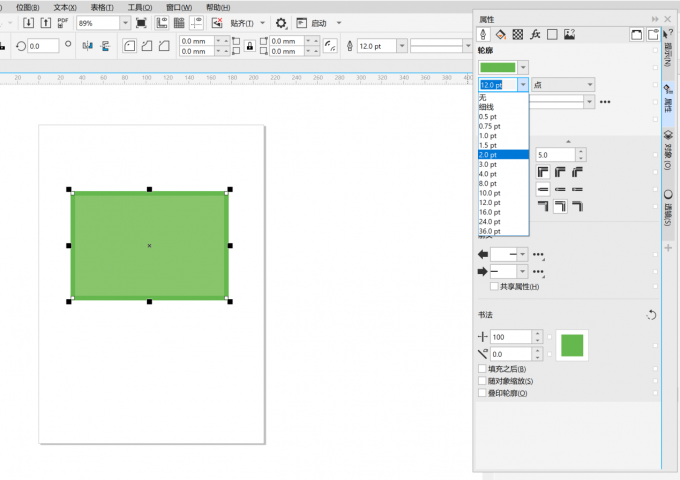Open outline width dropdown in property bar
Screen dimensions: 680x480
tap(402, 46)
